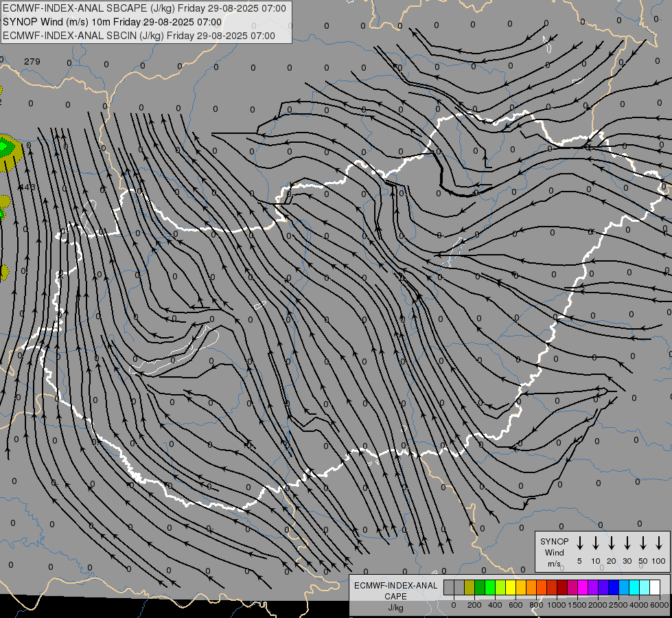Select the olive swatch in the CAPE legend
The width and height of the screenshot is (672, 618).
coord(470,587)
